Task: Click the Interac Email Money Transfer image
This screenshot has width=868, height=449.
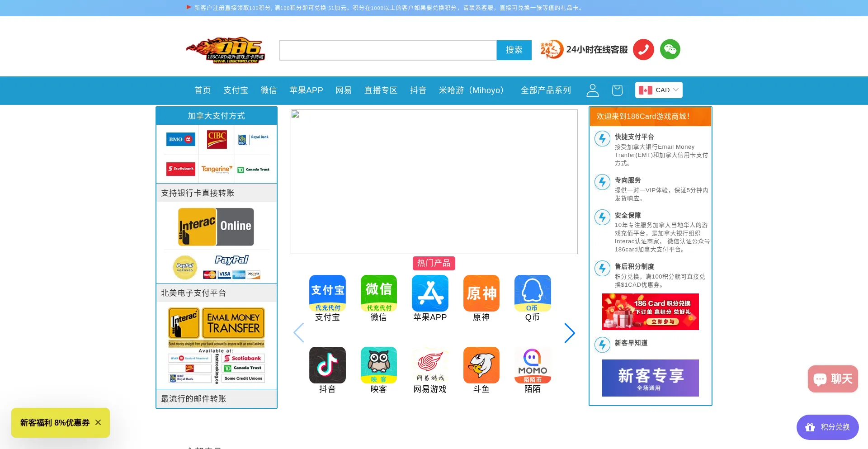Action: [x=216, y=345]
